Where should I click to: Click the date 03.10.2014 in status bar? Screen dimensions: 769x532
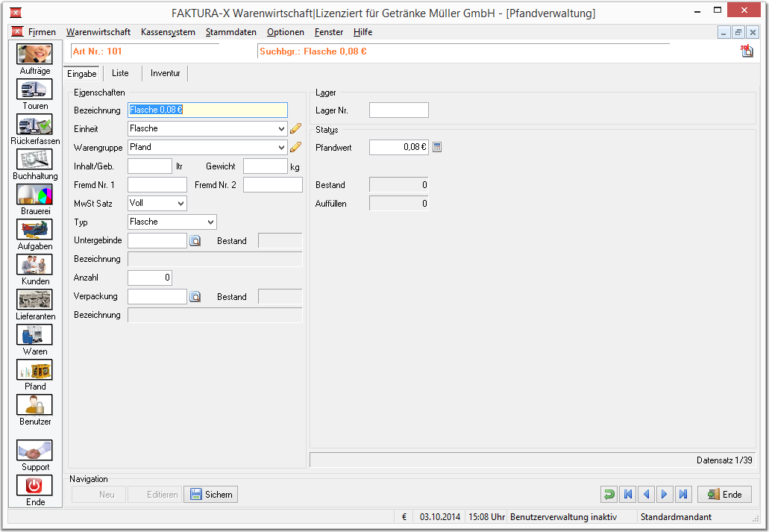(440, 517)
